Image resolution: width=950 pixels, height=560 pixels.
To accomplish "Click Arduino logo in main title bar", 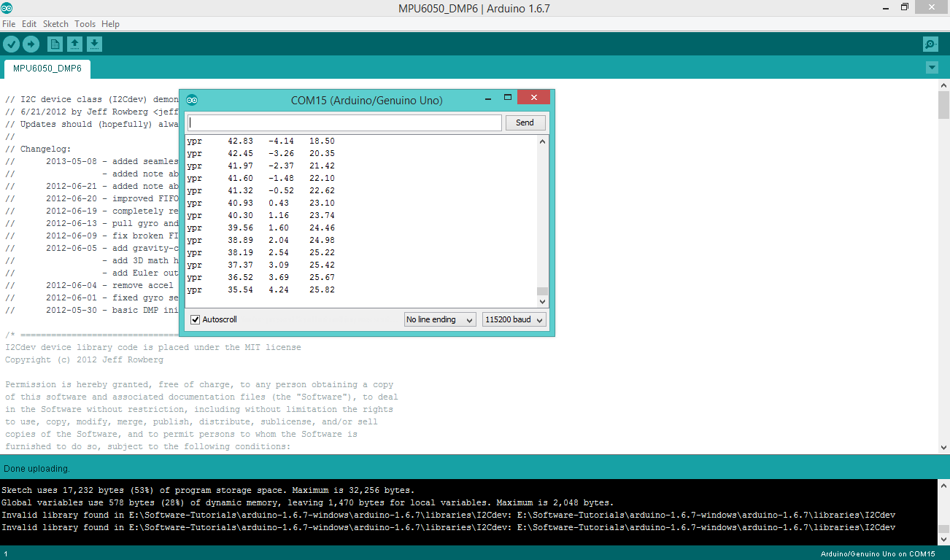I will [x=7, y=8].
